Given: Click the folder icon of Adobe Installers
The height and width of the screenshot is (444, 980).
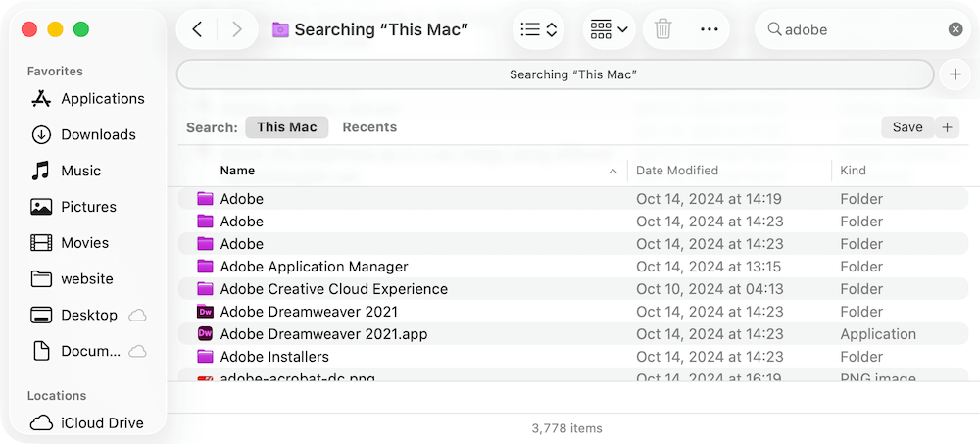Looking at the screenshot, I should [205, 357].
